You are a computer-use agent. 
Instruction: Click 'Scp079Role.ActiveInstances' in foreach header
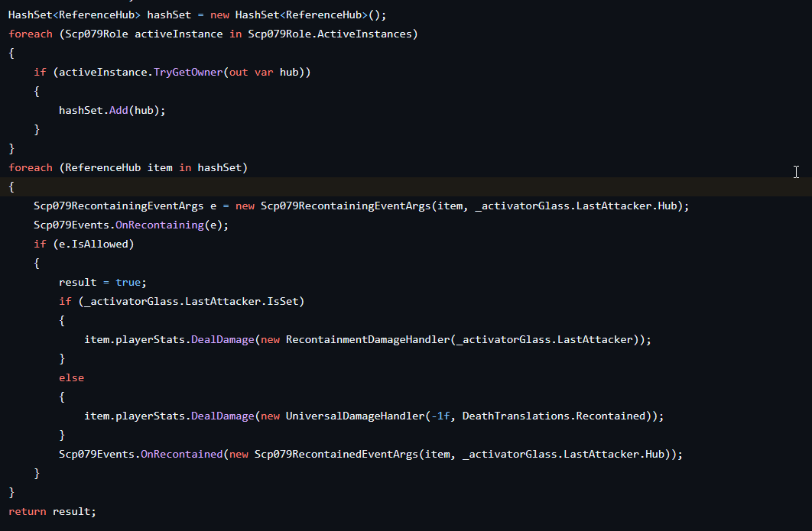pos(330,34)
